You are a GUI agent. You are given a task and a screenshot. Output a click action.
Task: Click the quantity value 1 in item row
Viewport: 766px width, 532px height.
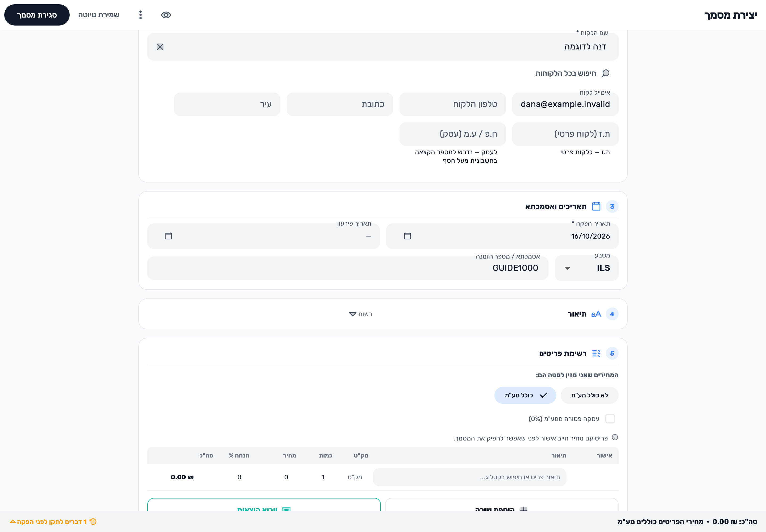(323, 477)
